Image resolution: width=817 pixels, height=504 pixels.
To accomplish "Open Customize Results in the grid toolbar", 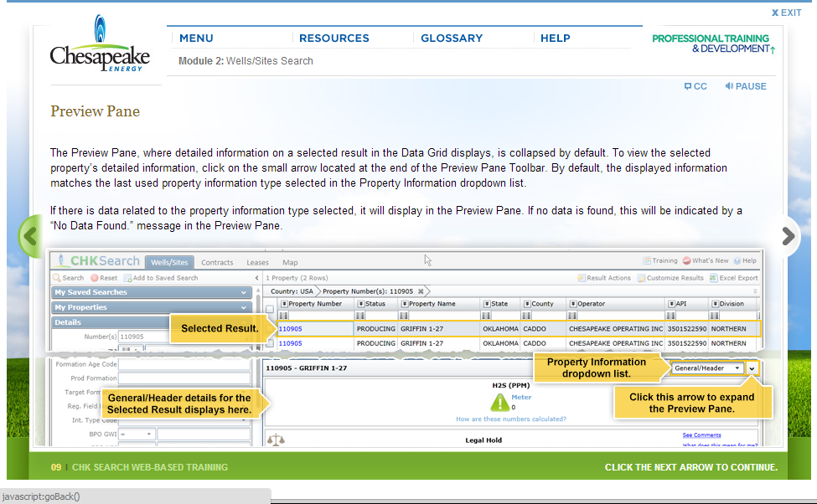I will (670, 278).
